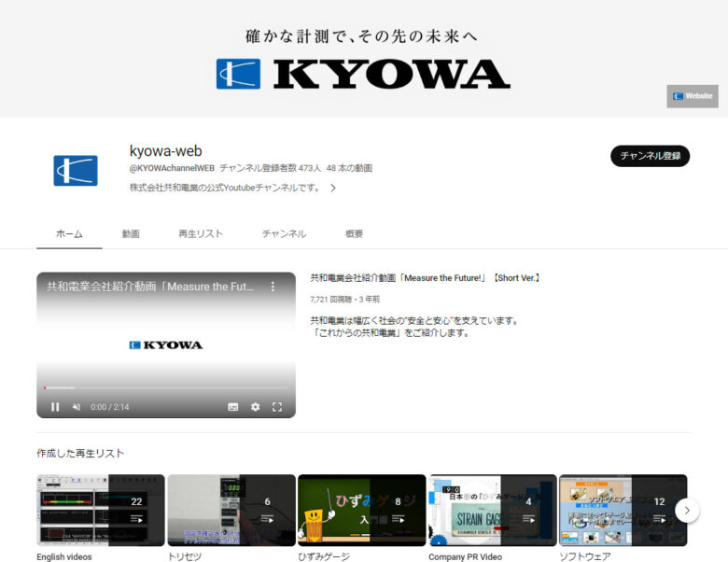
Task: Expand the channel description chevron
Action: (x=333, y=188)
